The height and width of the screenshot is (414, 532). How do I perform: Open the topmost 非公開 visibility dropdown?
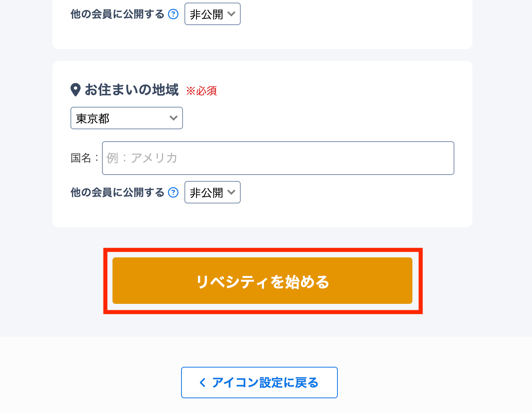[212, 14]
